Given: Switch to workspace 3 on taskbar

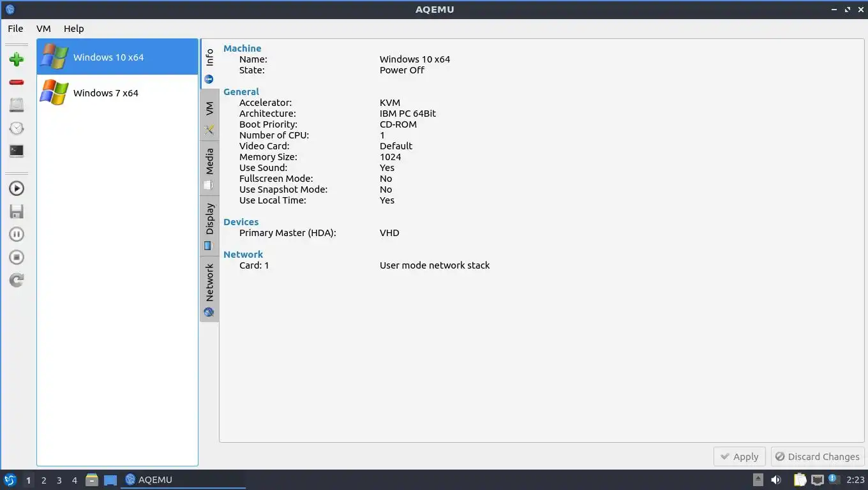Looking at the screenshot, I should pyautogui.click(x=59, y=480).
